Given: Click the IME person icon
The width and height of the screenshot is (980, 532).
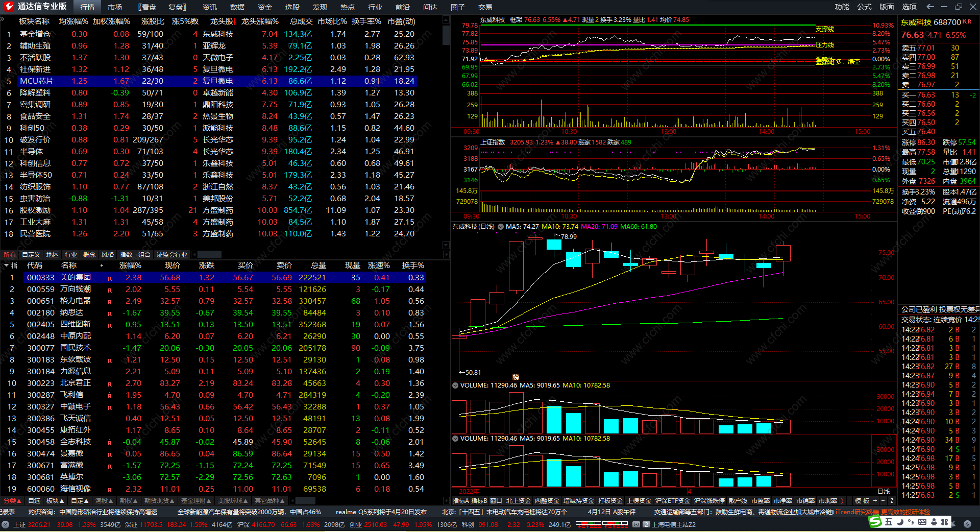Looking at the screenshot, I should click(934, 522).
